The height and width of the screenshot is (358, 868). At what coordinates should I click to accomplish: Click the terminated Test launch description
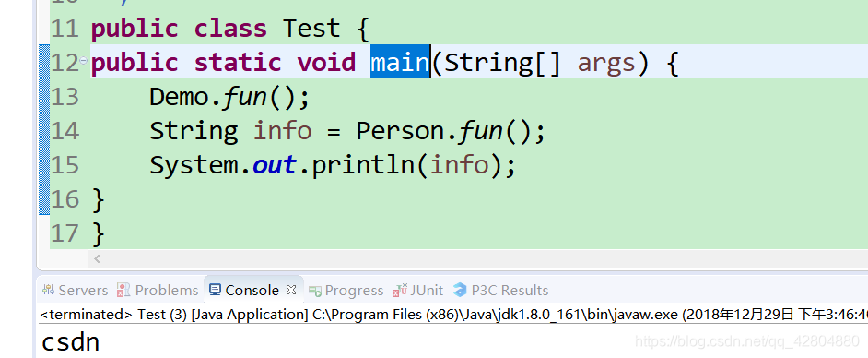(454, 315)
